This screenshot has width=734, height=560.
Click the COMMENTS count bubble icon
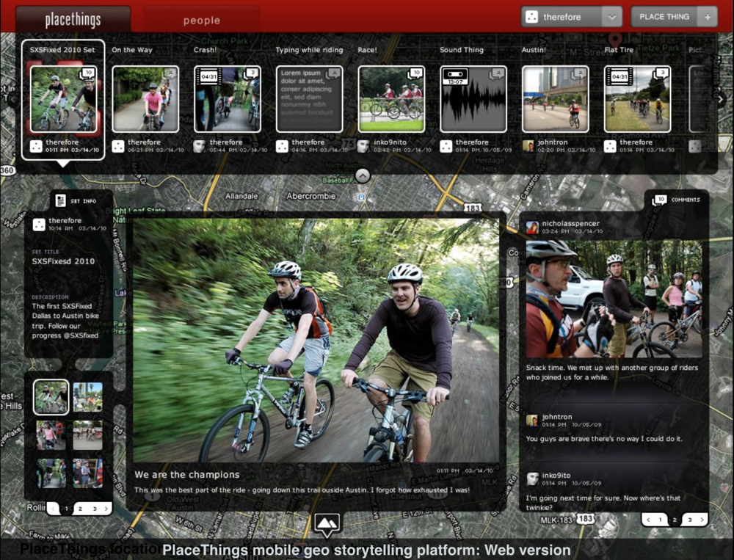(x=660, y=200)
